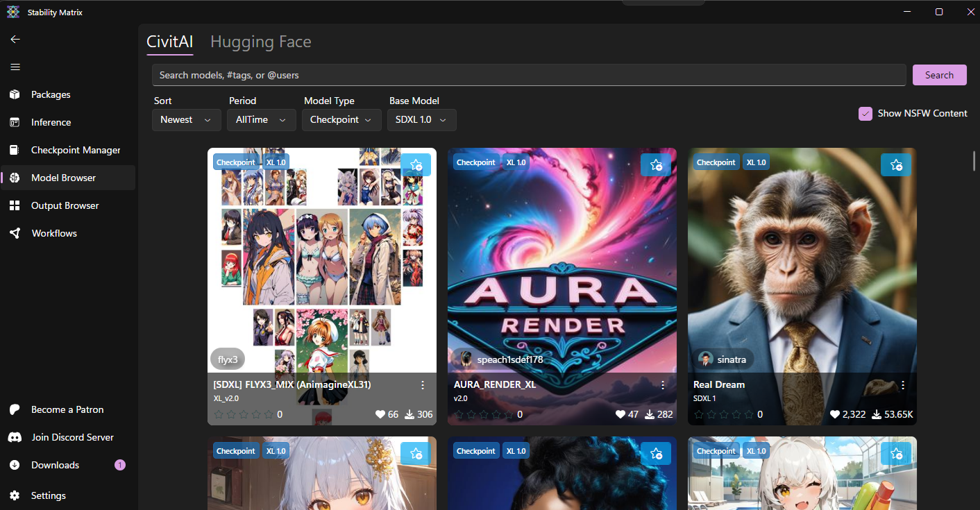Expand the Model Type Checkpoint dropdown
Viewport: 980px width, 510px height.
tap(342, 120)
